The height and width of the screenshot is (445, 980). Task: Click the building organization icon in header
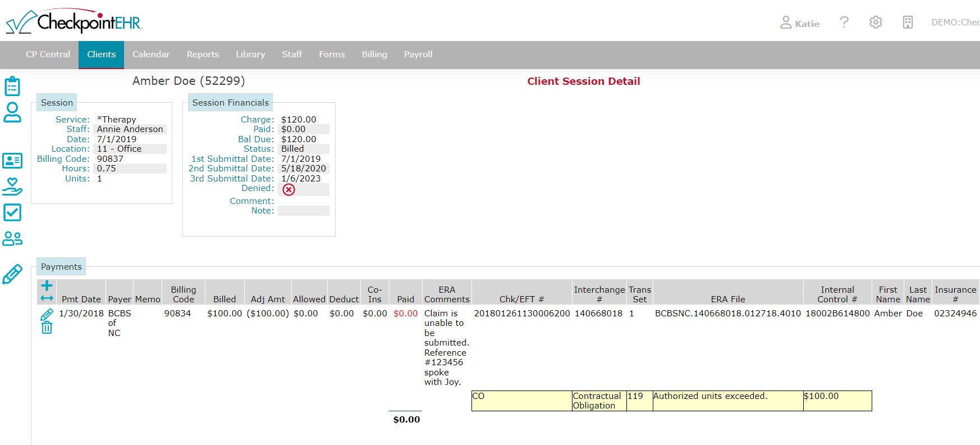point(908,22)
